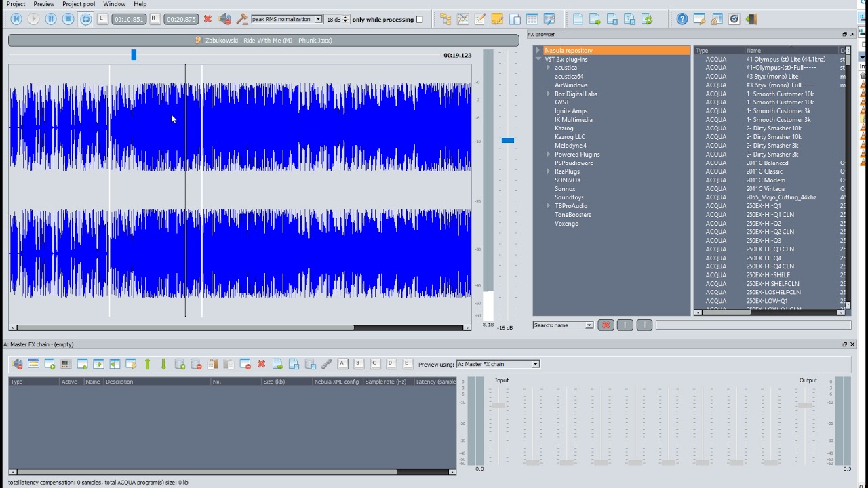Open the Window menu
The width and height of the screenshot is (868, 488).
tap(115, 4)
